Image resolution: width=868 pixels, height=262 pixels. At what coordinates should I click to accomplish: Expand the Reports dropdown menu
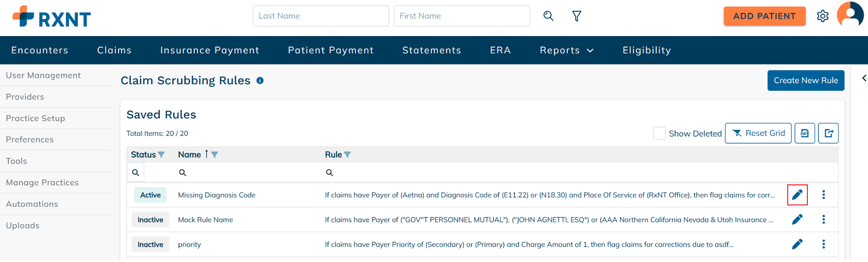pos(566,50)
